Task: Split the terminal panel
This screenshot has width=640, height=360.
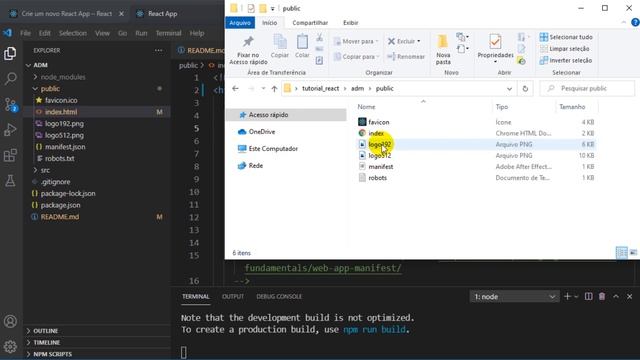Action: tap(588, 296)
